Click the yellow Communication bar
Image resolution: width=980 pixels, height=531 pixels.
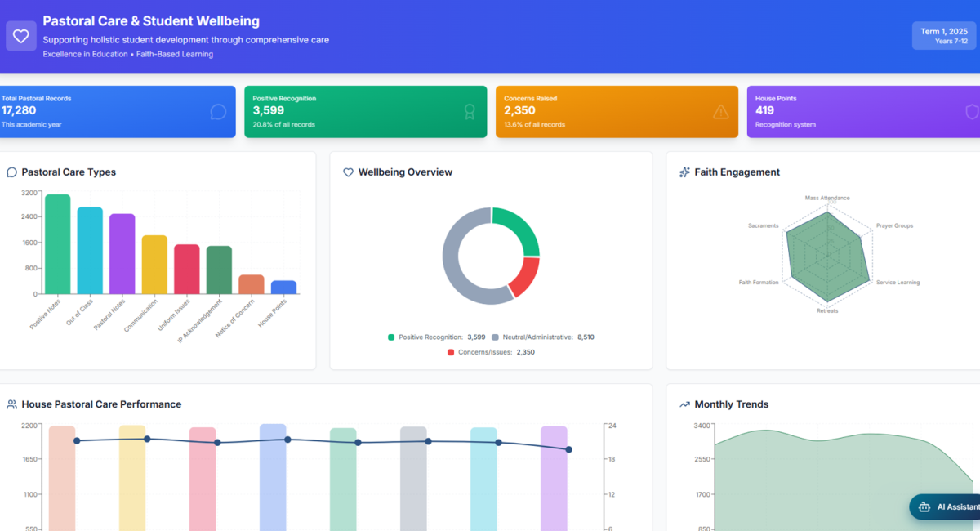[x=154, y=265]
